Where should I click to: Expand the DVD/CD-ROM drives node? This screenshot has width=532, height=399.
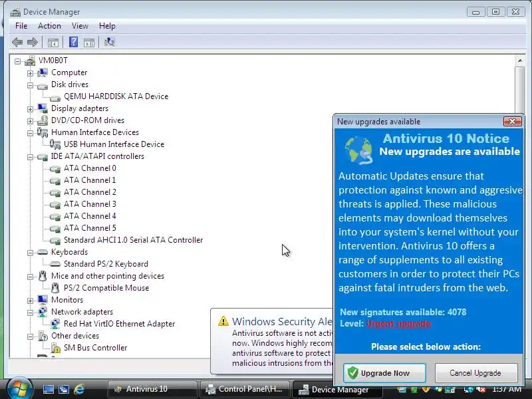coord(30,121)
